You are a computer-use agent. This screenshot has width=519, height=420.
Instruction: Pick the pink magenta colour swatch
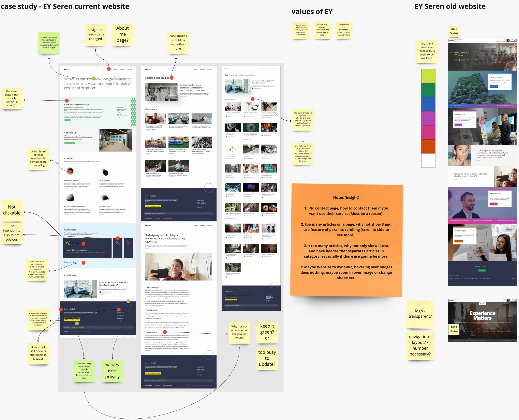[428, 132]
